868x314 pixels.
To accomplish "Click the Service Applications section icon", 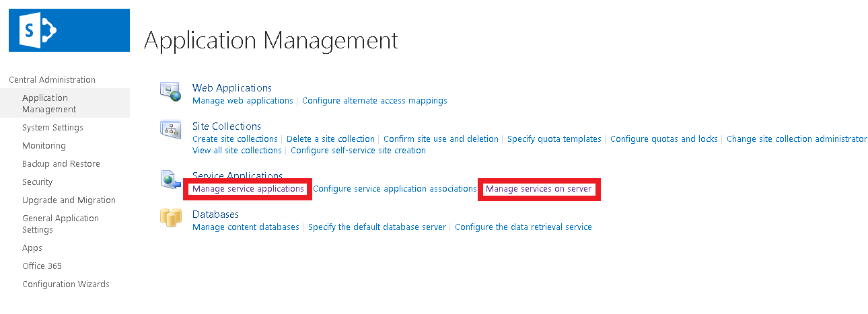I will point(169,180).
